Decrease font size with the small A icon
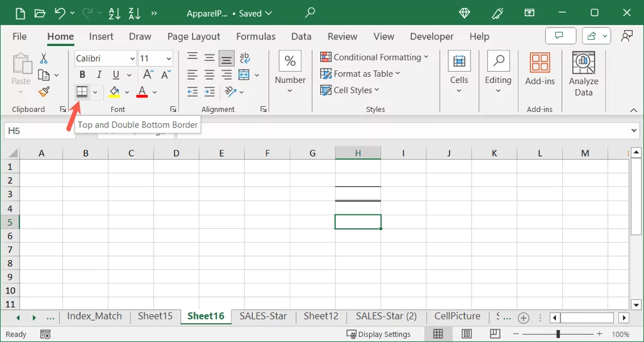The image size is (644, 342). [166, 75]
